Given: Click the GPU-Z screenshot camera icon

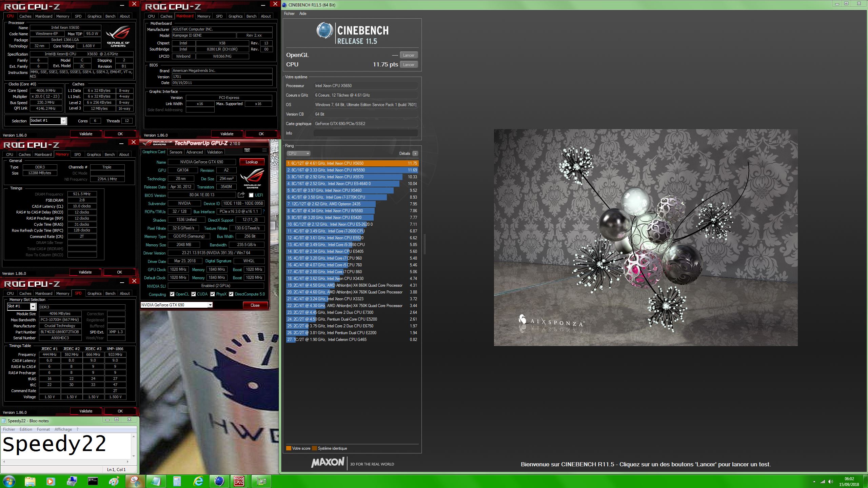Looking at the screenshot, I should pyautogui.click(x=247, y=150).
